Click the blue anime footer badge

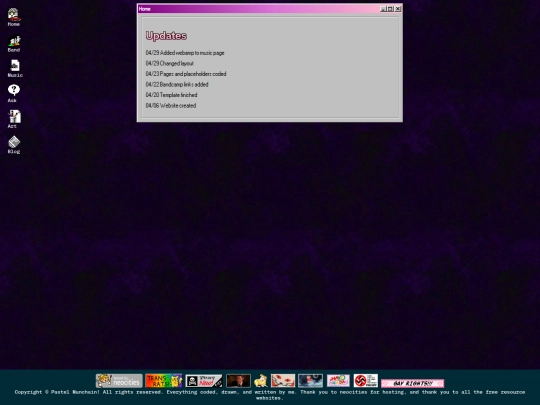pyautogui.click(x=310, y=381)
